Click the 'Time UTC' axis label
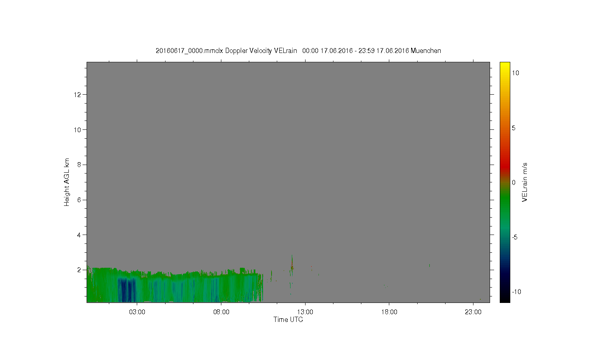Screen dimensions: 607x364 pos(288,320)
